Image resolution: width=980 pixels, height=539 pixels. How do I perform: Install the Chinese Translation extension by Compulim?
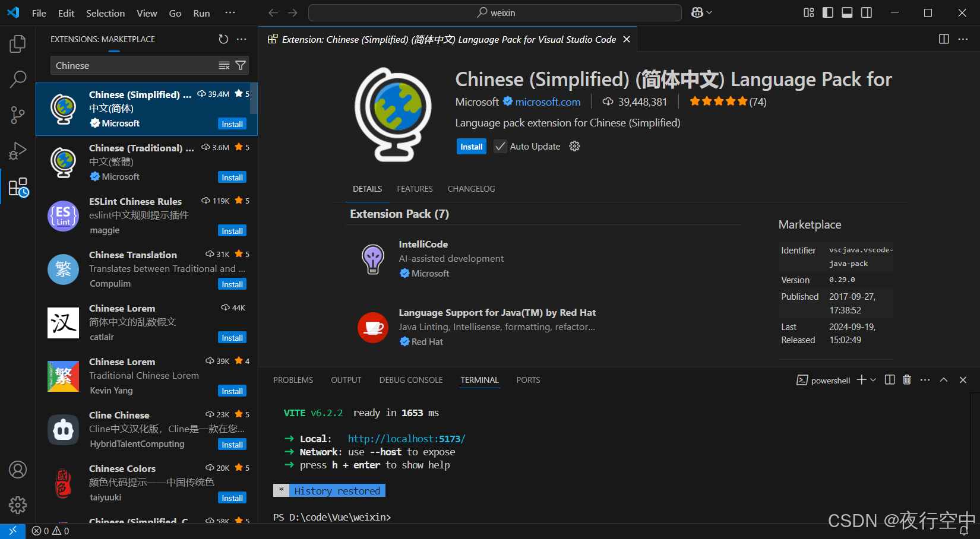(x=232, y=284)
